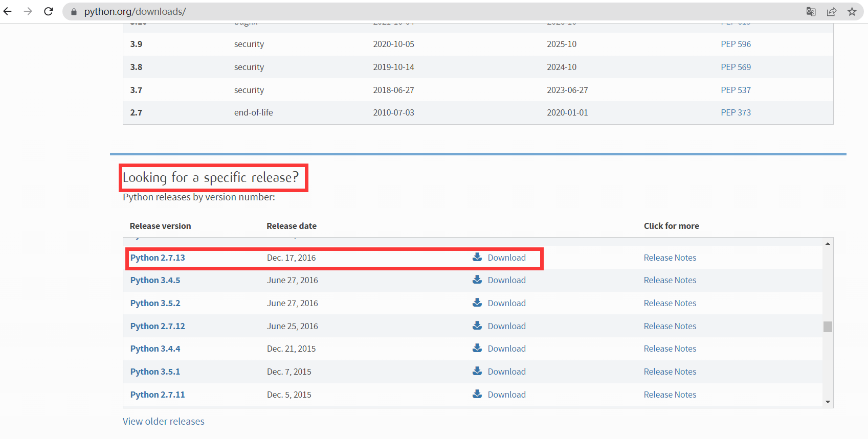Screen dimensions: 868x439
Task: Open PEP 596 link
Action: pyautogui.click(x=736, y=44)
